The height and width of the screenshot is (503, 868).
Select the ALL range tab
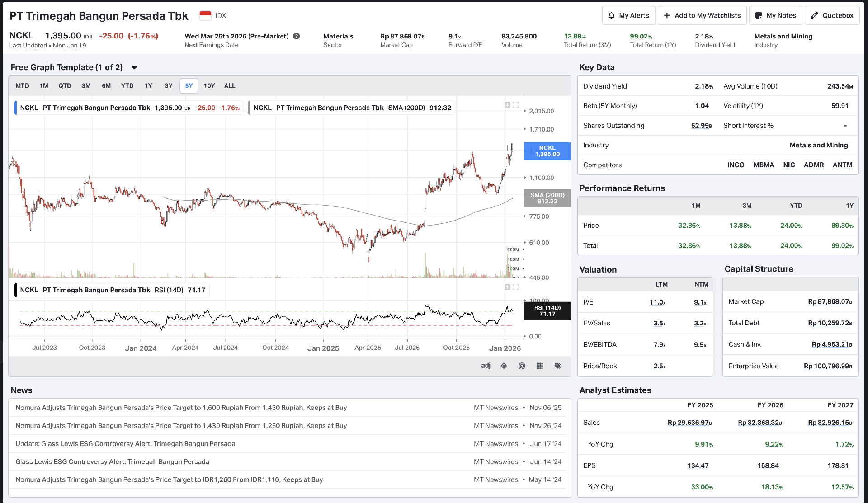click(x=230, y=86)
